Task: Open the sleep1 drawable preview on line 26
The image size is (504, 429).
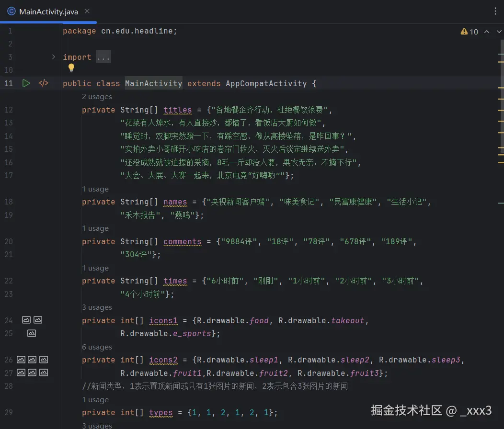Action: [21, 360]
